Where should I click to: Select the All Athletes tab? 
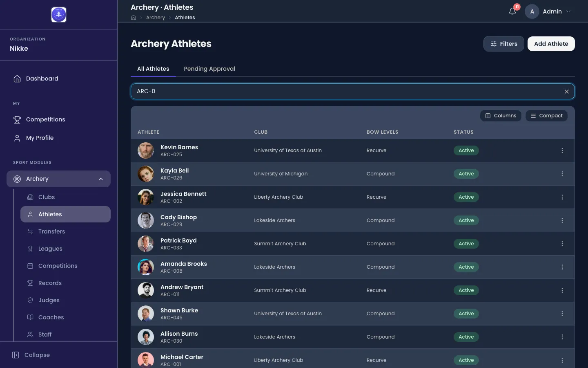pos(153,69)
